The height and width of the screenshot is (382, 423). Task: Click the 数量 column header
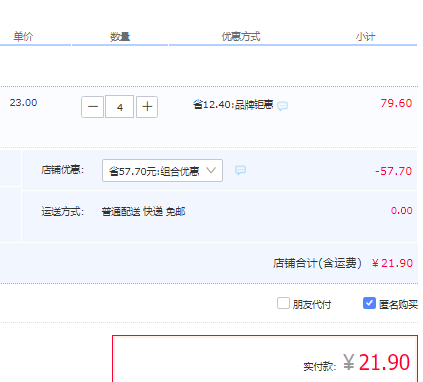tap(120, 36)
